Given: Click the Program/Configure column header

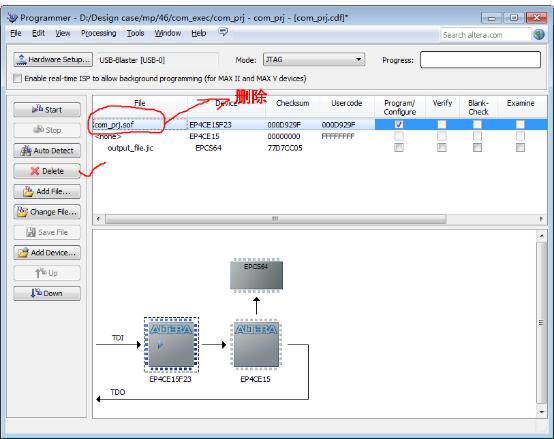Looking at the screenshot, I should [400, 107].
